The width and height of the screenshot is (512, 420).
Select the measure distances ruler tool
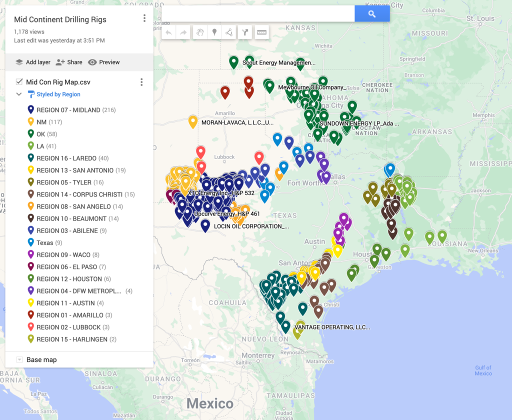click(261, 32)
